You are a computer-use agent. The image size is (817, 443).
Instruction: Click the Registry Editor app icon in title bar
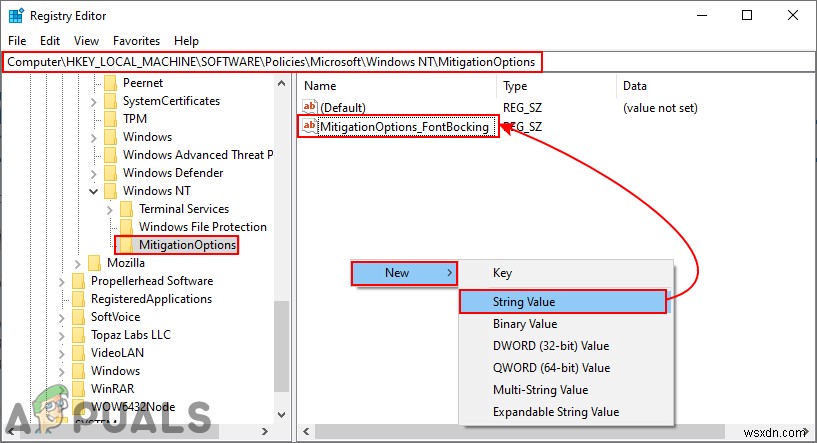(x=16, y=16)
